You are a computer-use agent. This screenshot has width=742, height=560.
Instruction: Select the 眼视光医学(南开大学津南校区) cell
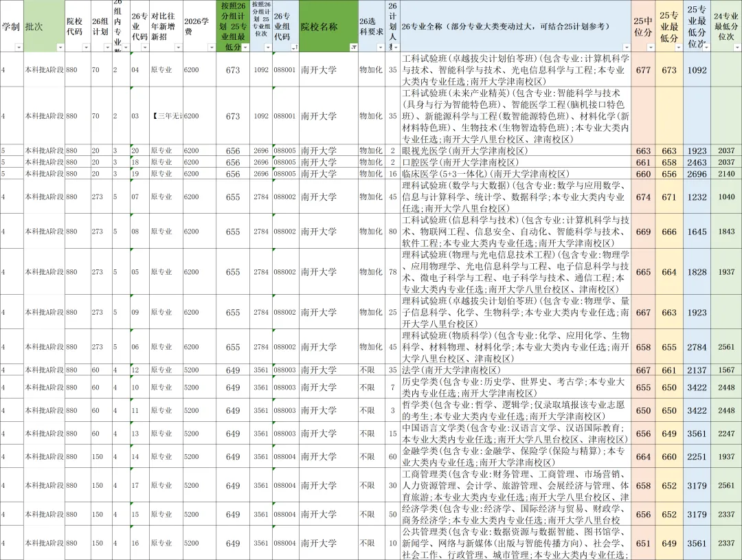(515, 150)
